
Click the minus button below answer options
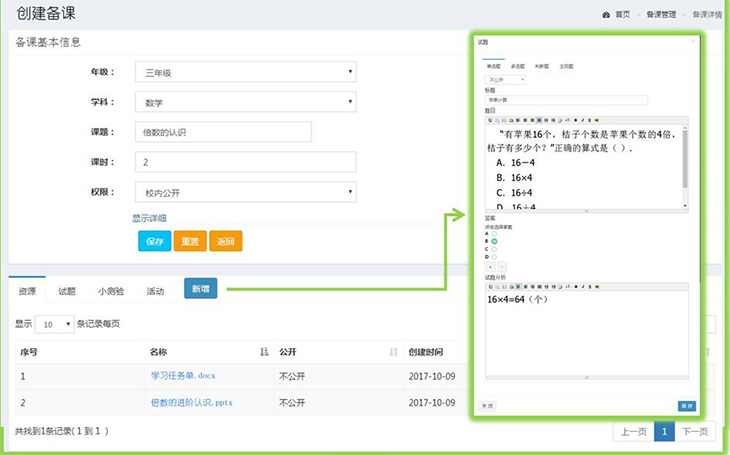click(501, 267)
